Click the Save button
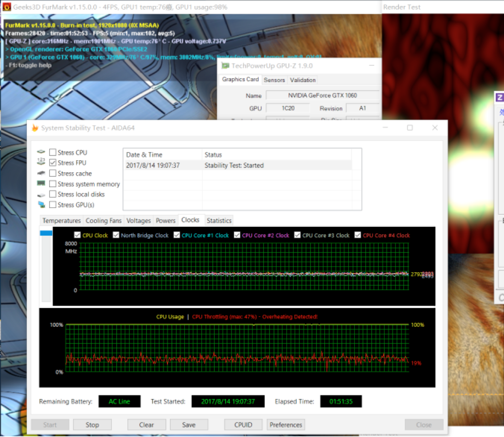The image size is (504, 437). (189, 425)
